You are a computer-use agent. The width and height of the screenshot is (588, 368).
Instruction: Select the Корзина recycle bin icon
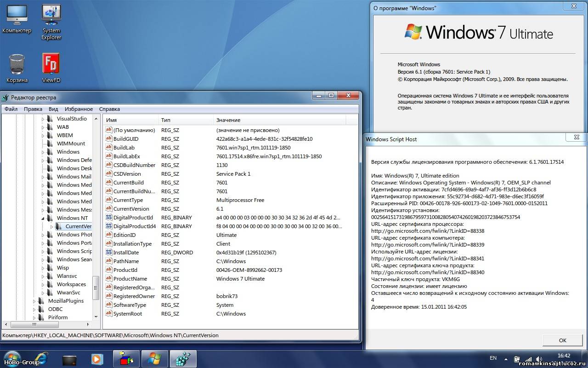coord(17,68)
